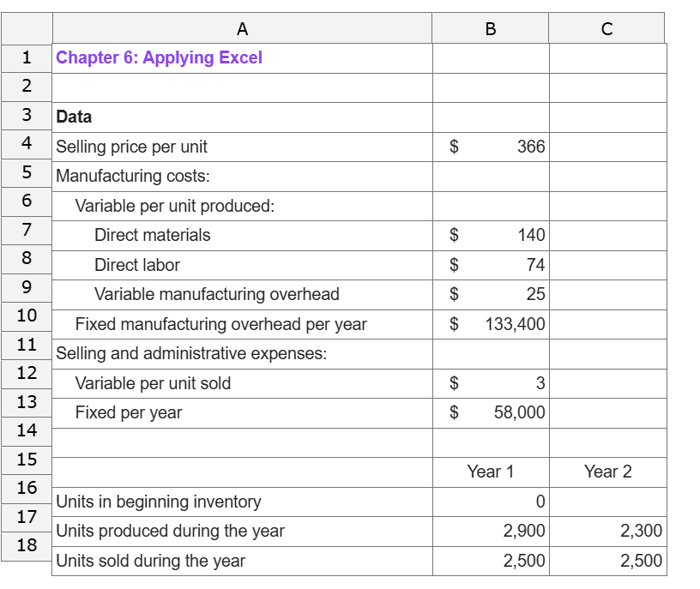Screen dimensions: 700x589
Task: Click the Units in beginning inventory zero cell
Action: point(489,501)
